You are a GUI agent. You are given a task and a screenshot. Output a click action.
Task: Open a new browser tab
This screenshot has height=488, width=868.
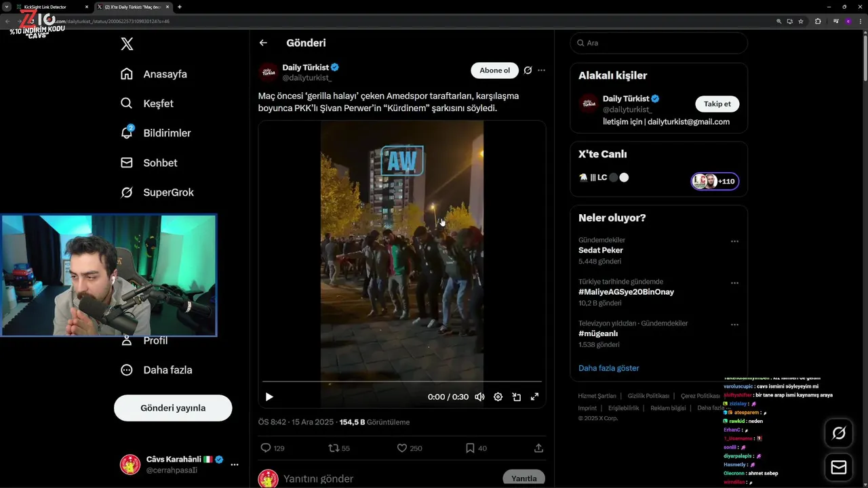(x=179, y=7)
